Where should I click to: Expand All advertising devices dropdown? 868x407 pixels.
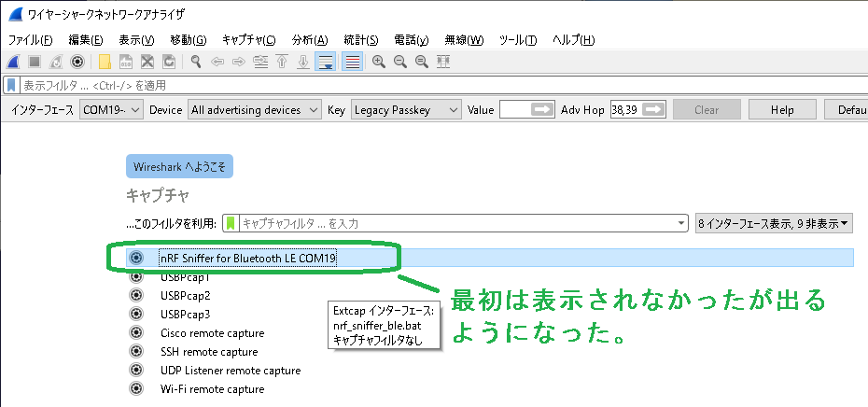(x=255, y=110)
